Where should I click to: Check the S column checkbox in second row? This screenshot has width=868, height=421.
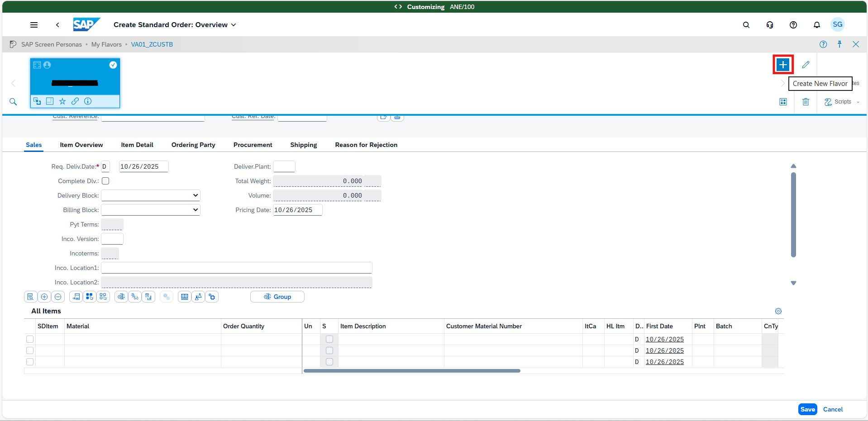(x=329, y=350)
